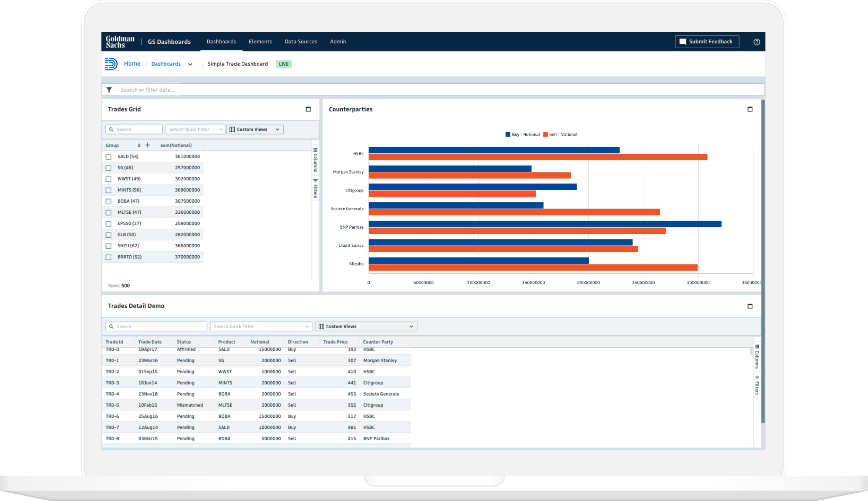This screenshot has width=868, height=501.
Task: Switch to the Data Sources tab
Action: [x=301, y=41]
